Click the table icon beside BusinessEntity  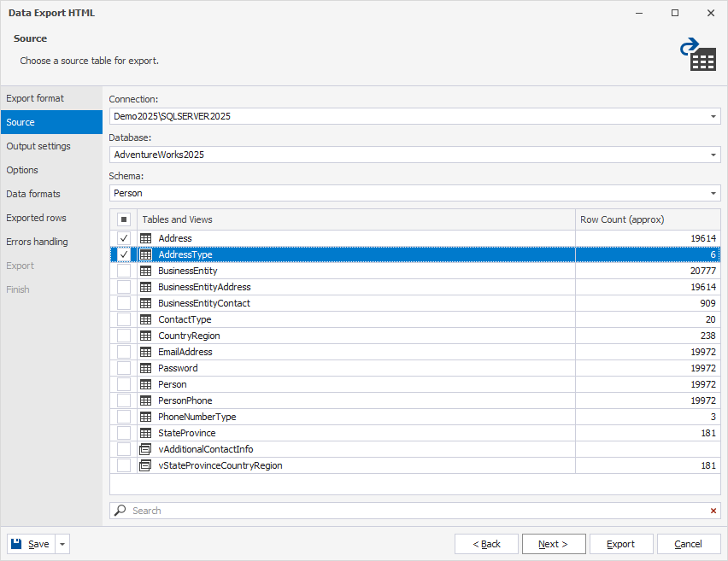pos(146,271)
